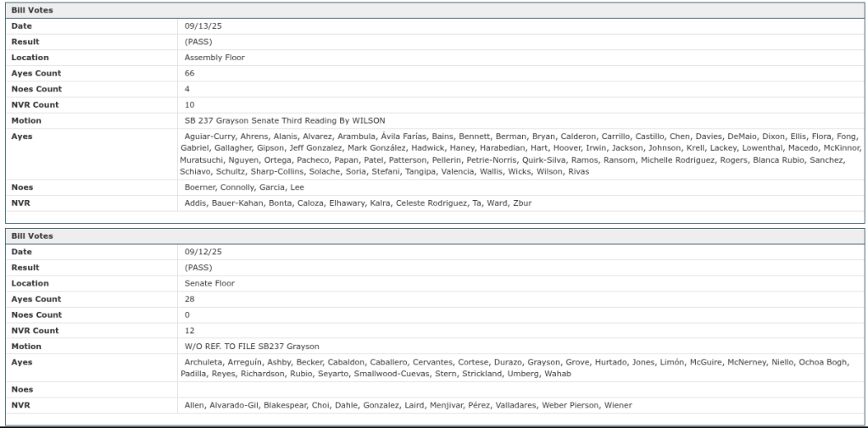Screen dimensions: 868x428
Task: Click Zbur in the NVR row
Action: tap(521, 203)
